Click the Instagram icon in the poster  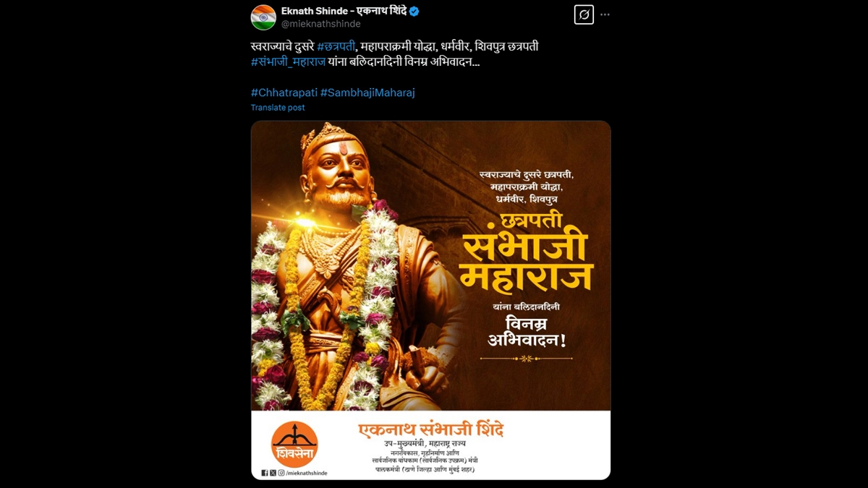[281, 473]
